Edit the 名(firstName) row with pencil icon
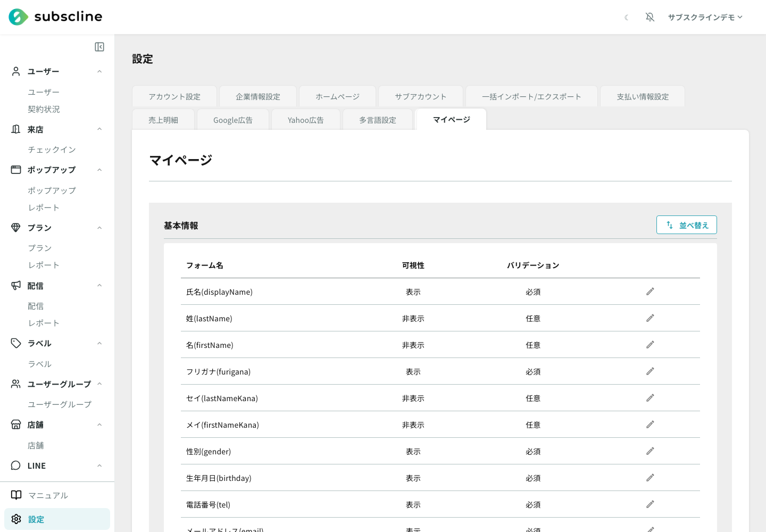The width and height of the screenshot is (766, 532). click(x=650, y=345)
